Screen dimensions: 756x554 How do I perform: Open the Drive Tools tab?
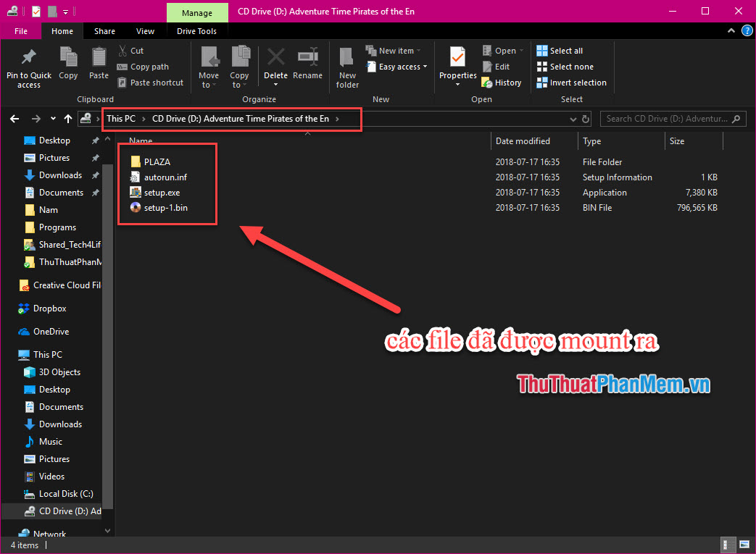click(197, 31)
